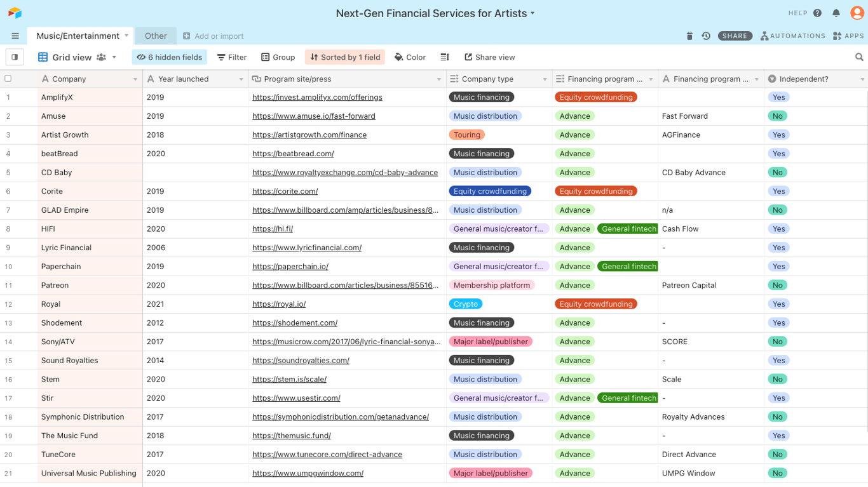Open Help with the question mark icon
This screenshot has width=868, height=487.
coord(817,13)
